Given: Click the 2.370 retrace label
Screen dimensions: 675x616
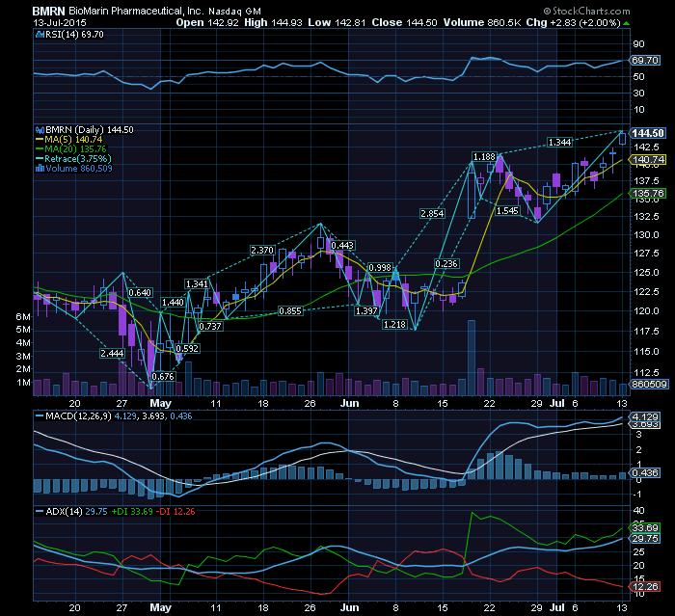Looking at the screenshot, I should coord(262,250).
